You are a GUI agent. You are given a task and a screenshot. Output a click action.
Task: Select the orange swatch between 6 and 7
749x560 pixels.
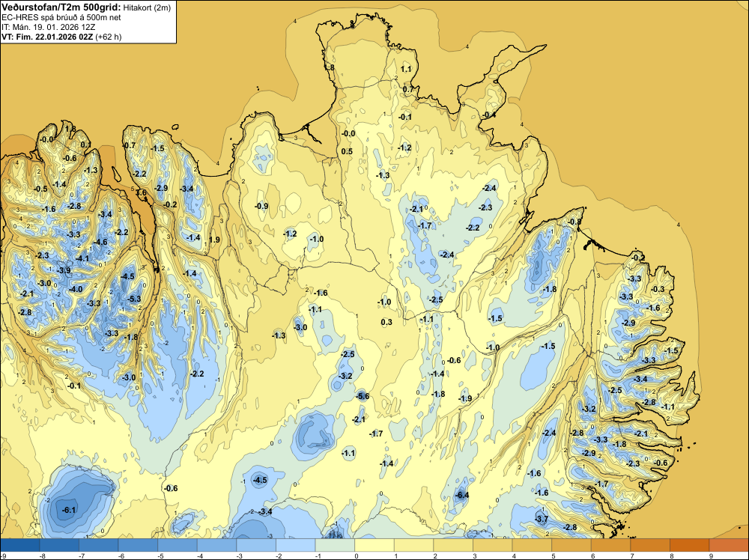coord(611,545)
